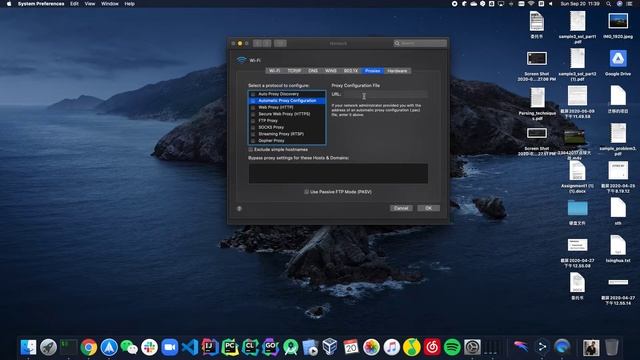
Task: Open CLion from the Dock
Action: tap(250, 347)
